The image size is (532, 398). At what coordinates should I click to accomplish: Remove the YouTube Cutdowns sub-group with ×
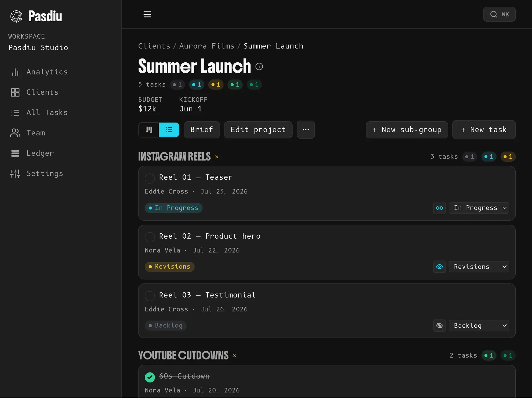click(x=235, y=356)
